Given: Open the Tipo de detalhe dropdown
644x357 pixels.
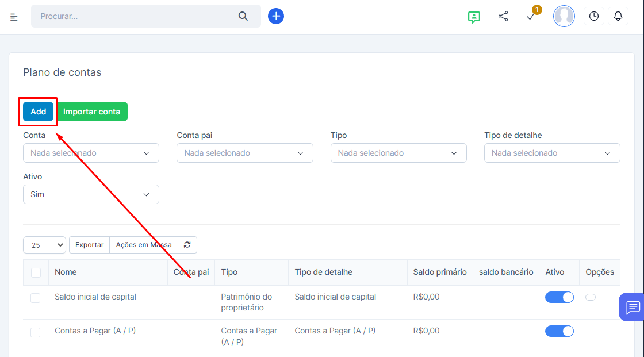Looking at the screenshot, I should [x=552, y=153].
